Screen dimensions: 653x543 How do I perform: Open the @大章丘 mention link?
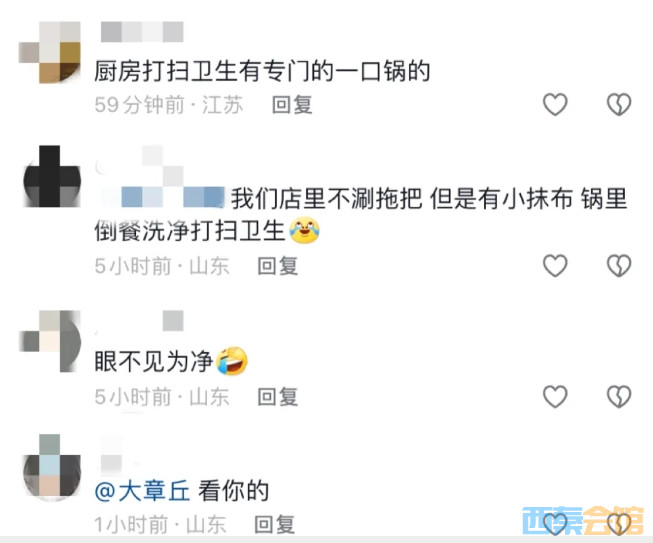point(142,491)
